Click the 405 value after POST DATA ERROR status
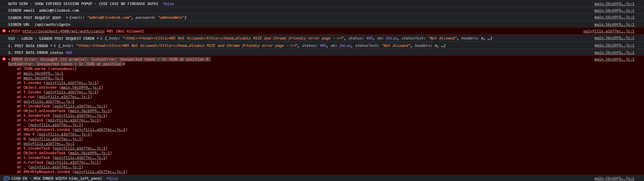 69,53
